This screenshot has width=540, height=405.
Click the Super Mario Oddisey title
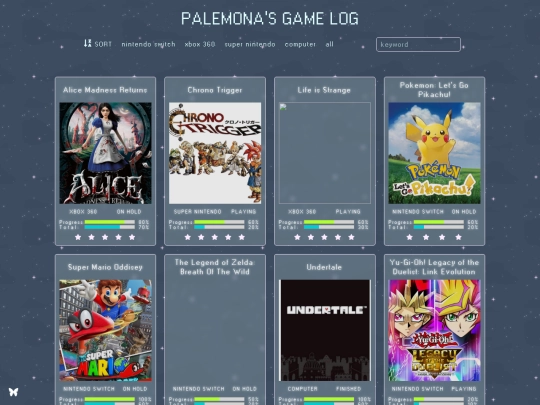pyautogui.click(x=105, y=267)
